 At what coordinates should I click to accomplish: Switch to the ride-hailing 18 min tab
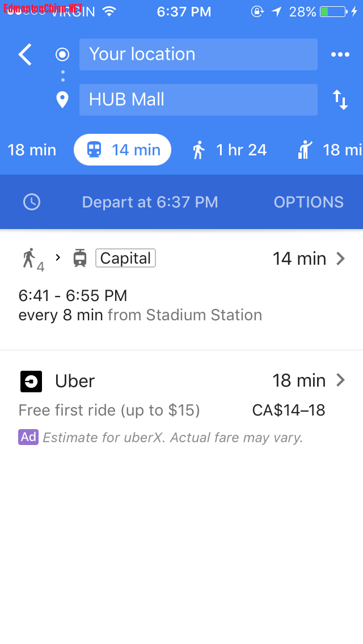click(330, 150)
